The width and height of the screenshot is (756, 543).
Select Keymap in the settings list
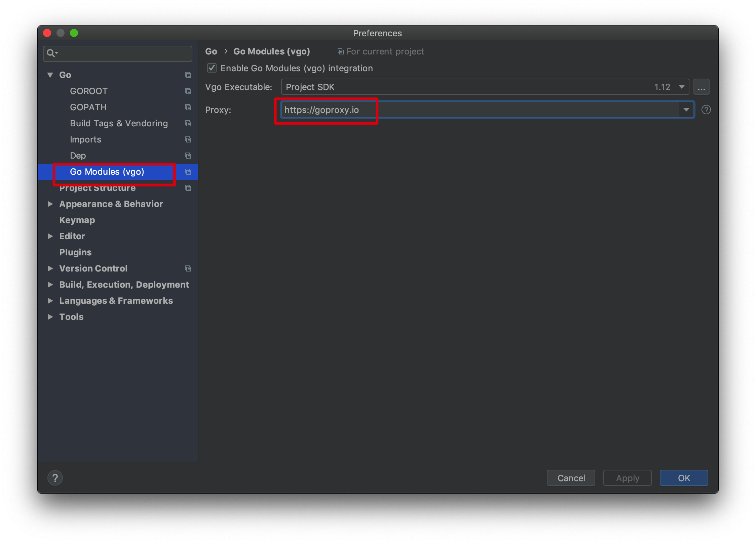click(77, 220)
